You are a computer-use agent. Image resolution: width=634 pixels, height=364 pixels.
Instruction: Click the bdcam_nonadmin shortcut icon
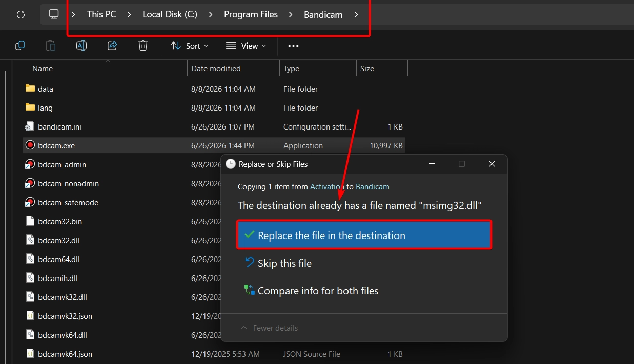(x=30, y=183)
